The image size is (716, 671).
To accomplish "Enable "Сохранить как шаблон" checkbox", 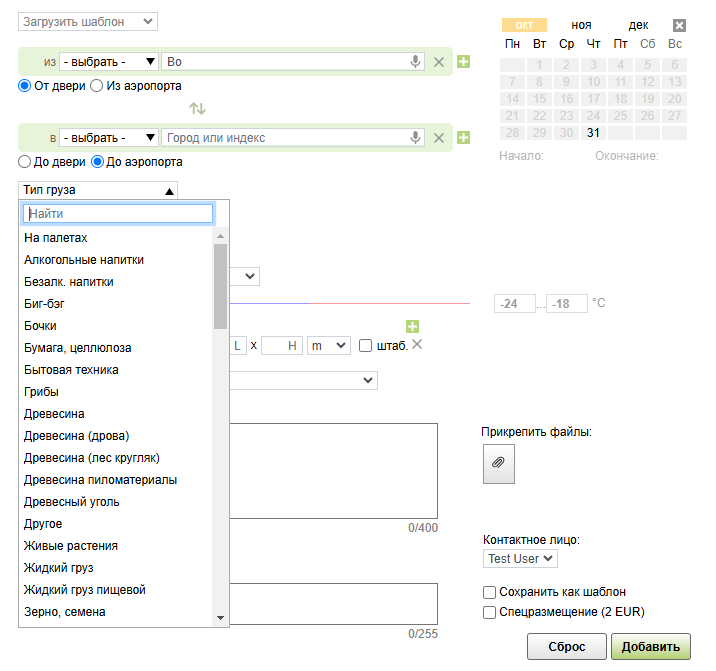I will click(489, 592).
